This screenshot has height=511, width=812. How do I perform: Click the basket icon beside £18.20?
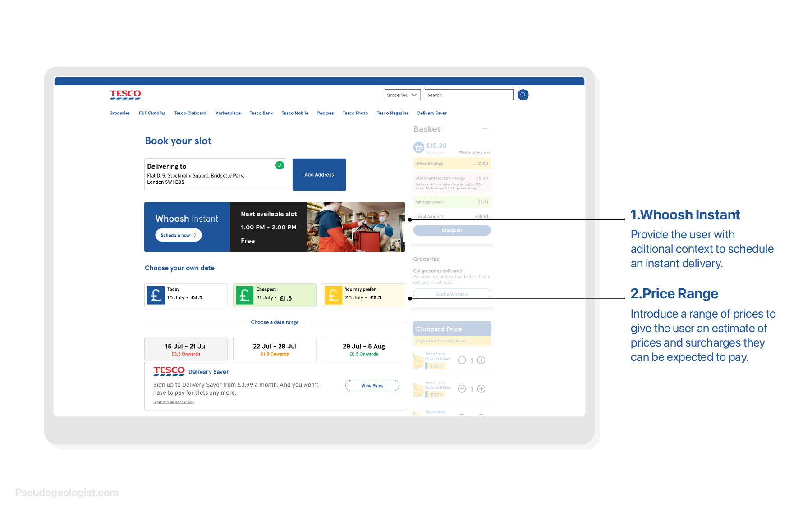coord(418,147)
